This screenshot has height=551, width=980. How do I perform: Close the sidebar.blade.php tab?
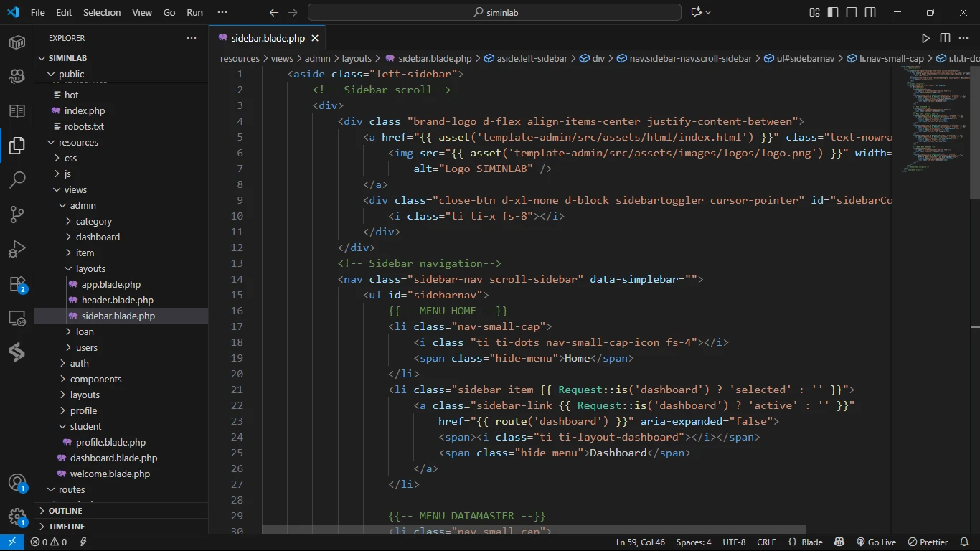point(314,38)
